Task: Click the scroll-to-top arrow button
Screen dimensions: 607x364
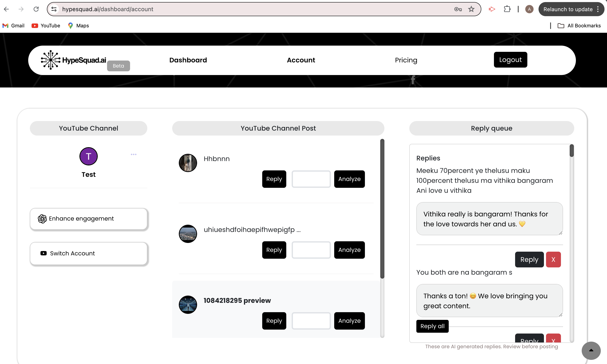Action: [591, 351]
